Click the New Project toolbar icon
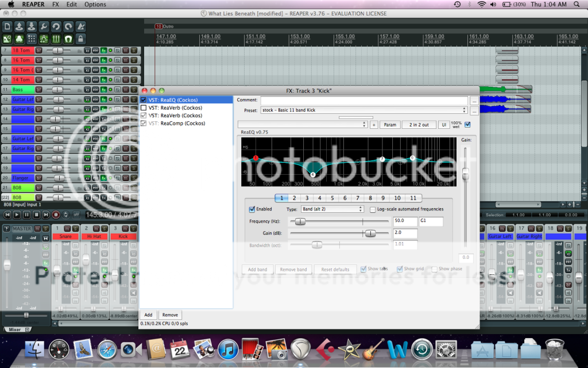 pos(7,26)
